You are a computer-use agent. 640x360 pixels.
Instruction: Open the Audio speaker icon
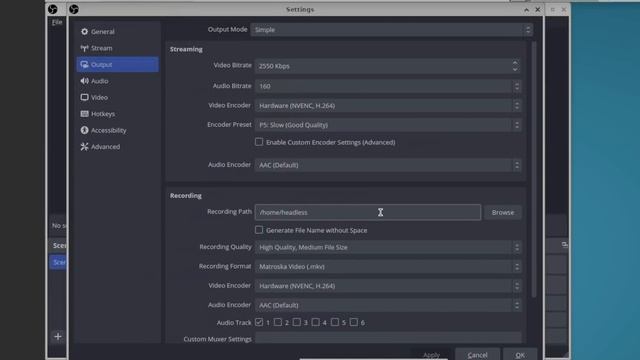[84, 81]
